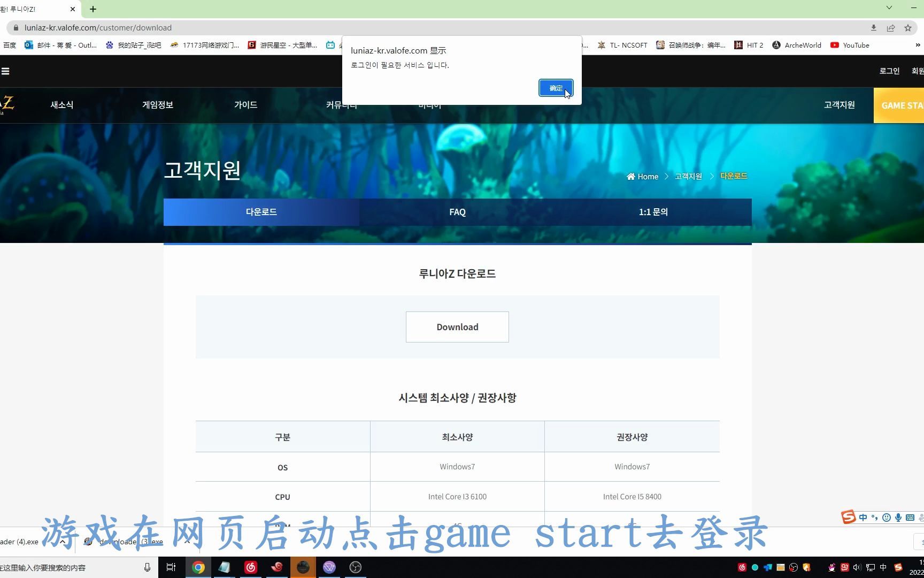Click the 다운로드 breadcrumb link
The width and height of the screenshot is (924, 578).
pos(734,176)
